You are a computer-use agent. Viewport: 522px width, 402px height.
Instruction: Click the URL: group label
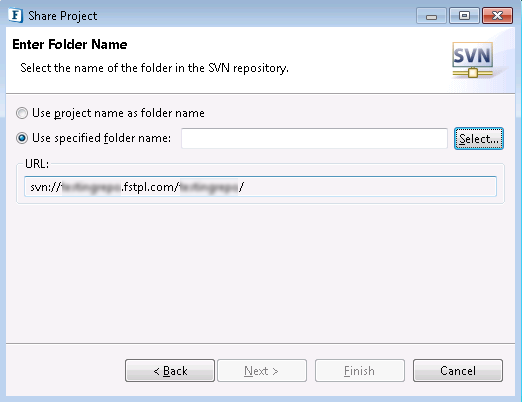pyautogui.click(x=37, y=164)
